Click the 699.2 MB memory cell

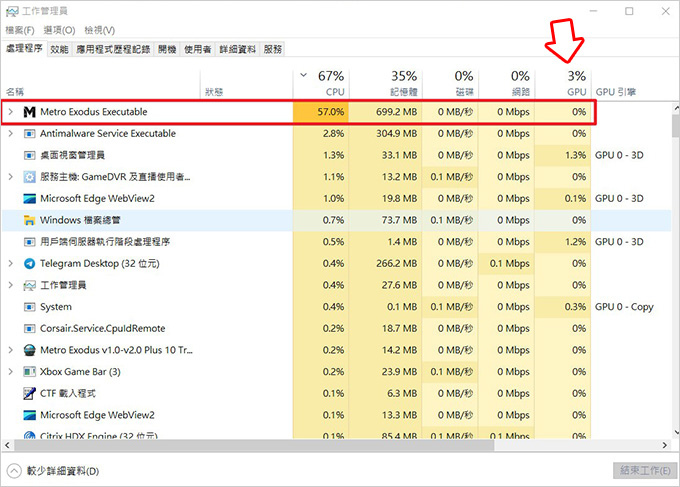386,112
